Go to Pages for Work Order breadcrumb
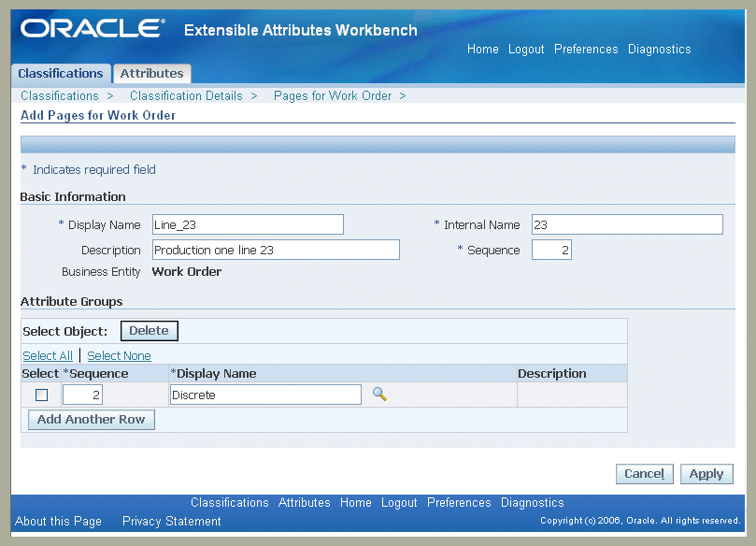The image size is (756, 546). point(333,95)
